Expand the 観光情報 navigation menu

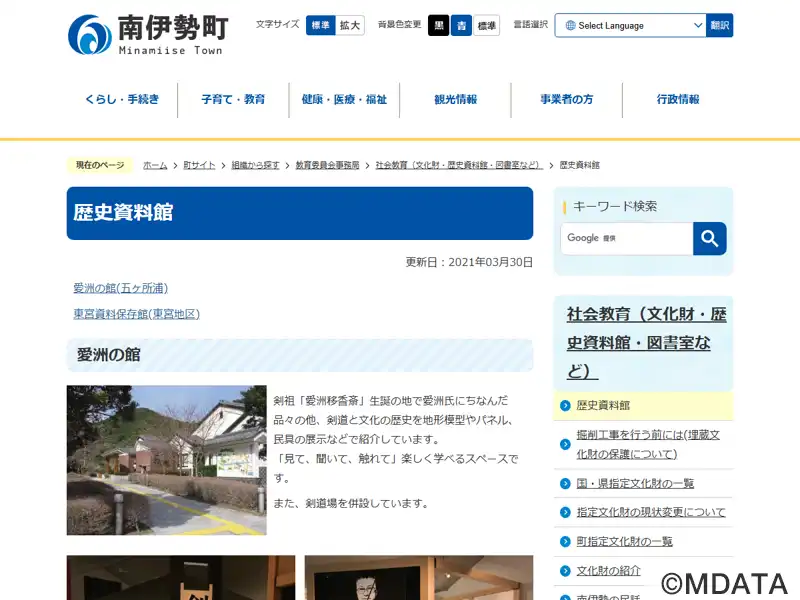455,100
